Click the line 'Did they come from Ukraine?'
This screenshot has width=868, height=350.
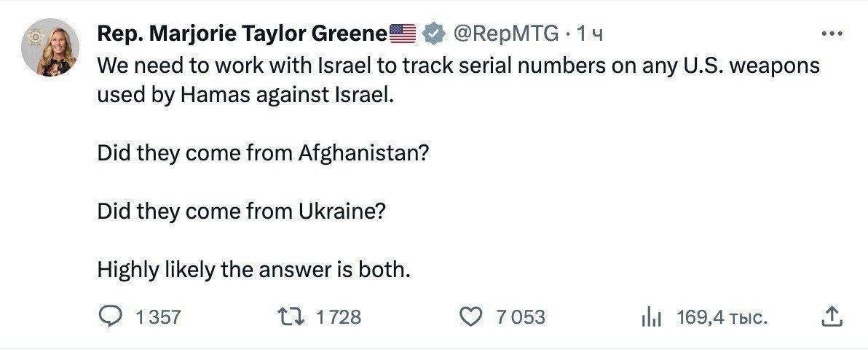(241, 212)
